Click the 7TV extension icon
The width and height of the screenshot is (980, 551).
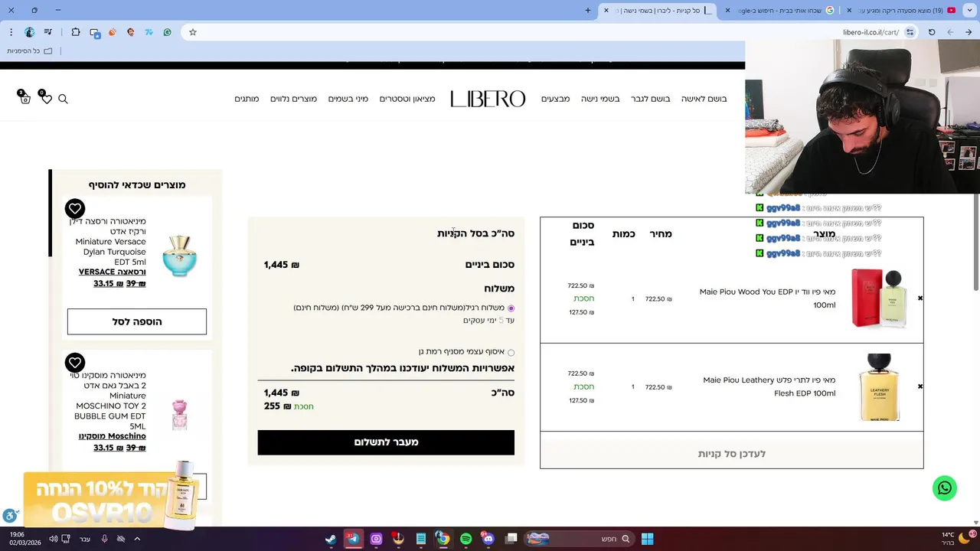149,32
